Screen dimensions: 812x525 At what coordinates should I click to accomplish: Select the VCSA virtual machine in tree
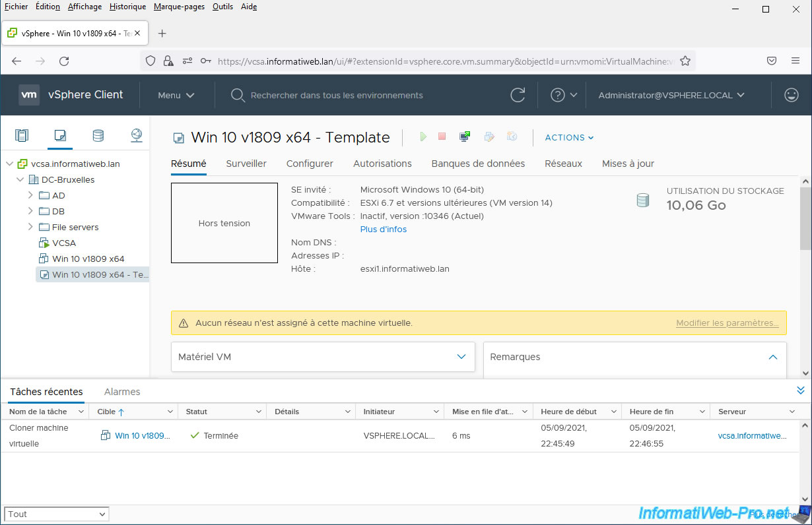64,243
